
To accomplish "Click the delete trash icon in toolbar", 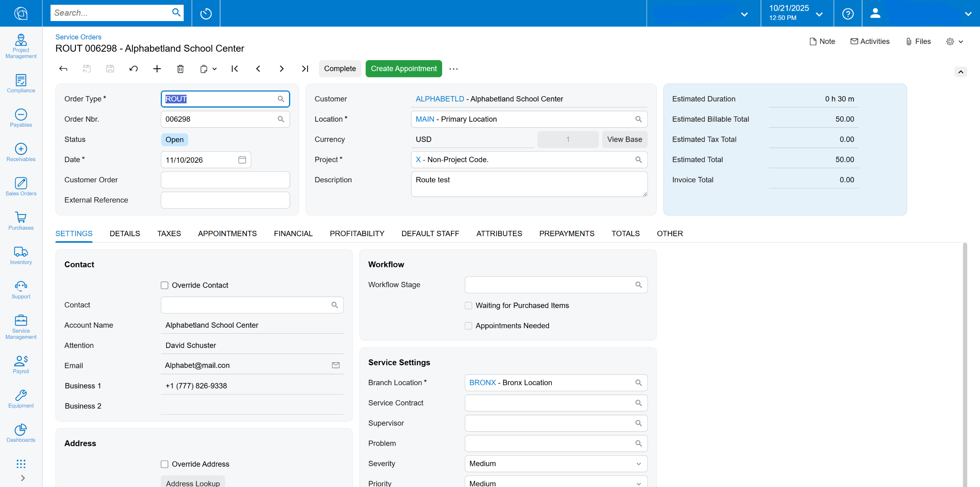I will (x=180, y=69).
